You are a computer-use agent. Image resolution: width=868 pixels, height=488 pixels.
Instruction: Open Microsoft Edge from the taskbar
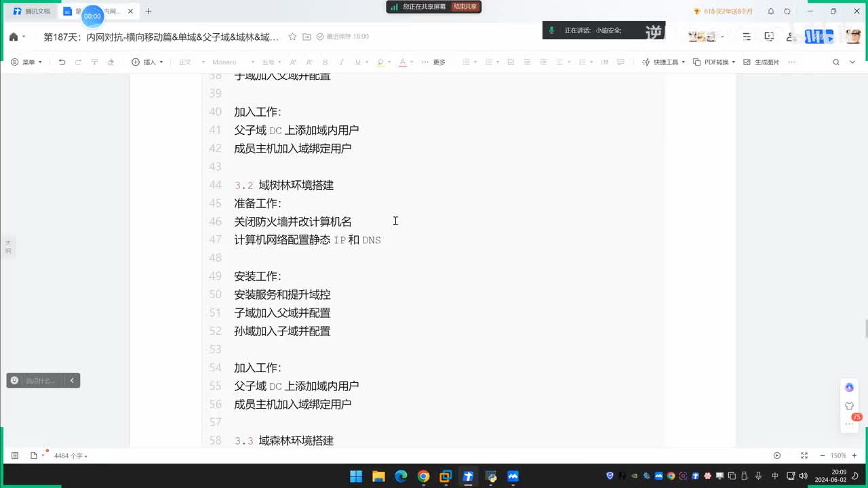401,476
